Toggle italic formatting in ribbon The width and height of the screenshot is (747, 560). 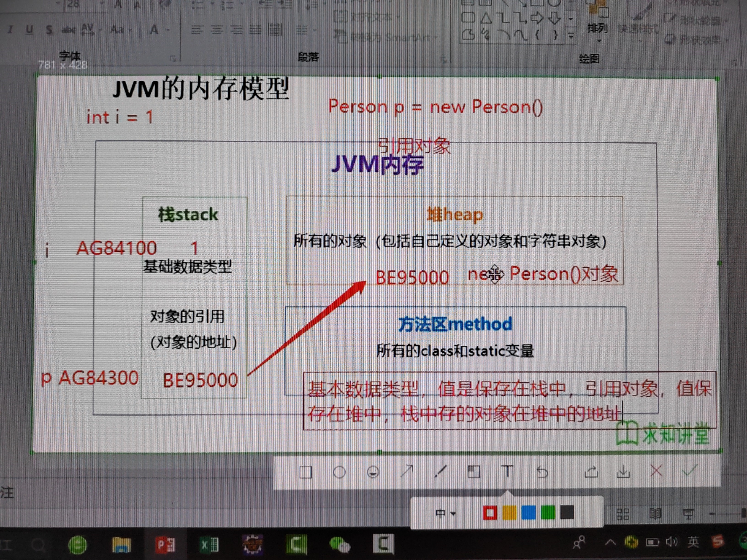(x=10, y=30)
